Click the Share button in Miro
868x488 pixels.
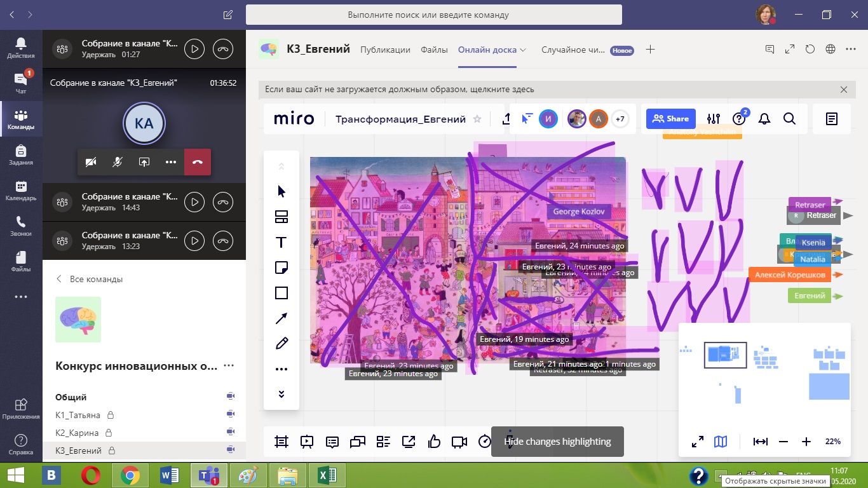(671, 119)
